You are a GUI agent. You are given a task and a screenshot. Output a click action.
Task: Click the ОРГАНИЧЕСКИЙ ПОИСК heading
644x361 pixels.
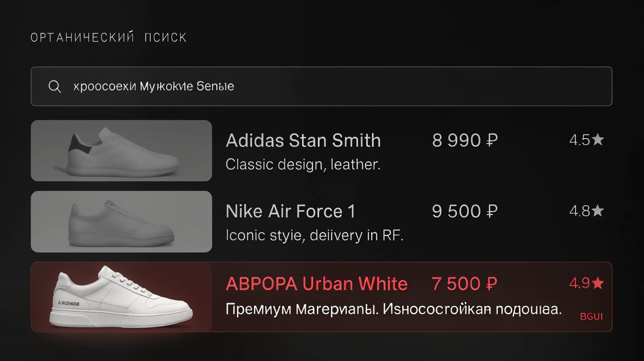109,37
